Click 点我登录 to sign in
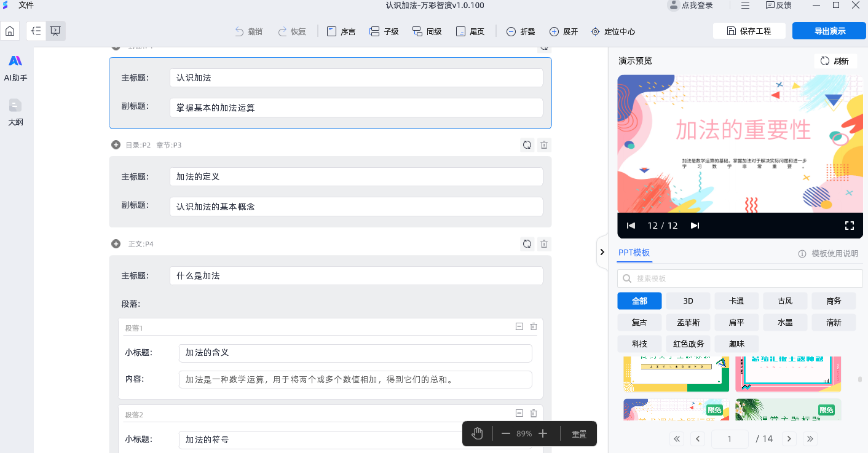This screenshot has height=453, width=868. point(691,6)
